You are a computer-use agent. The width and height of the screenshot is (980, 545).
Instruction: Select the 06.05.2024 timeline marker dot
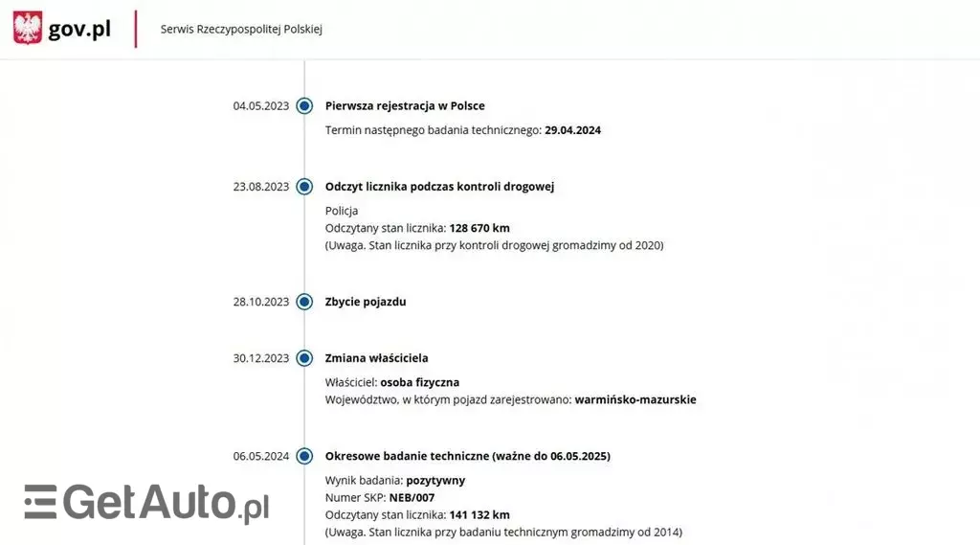(x=304, y=456)
